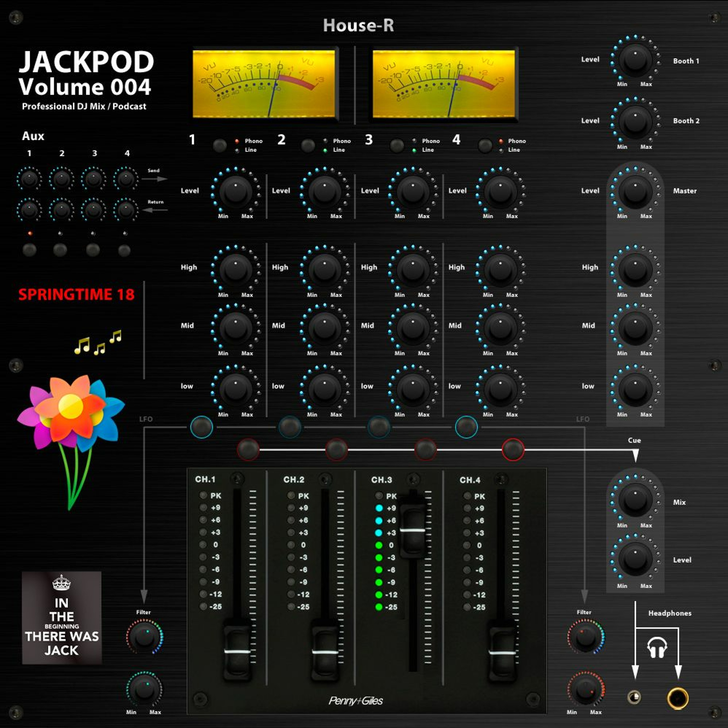Click the golden music notes icon
Screen dimensions: 728x728
coord(99,342)
